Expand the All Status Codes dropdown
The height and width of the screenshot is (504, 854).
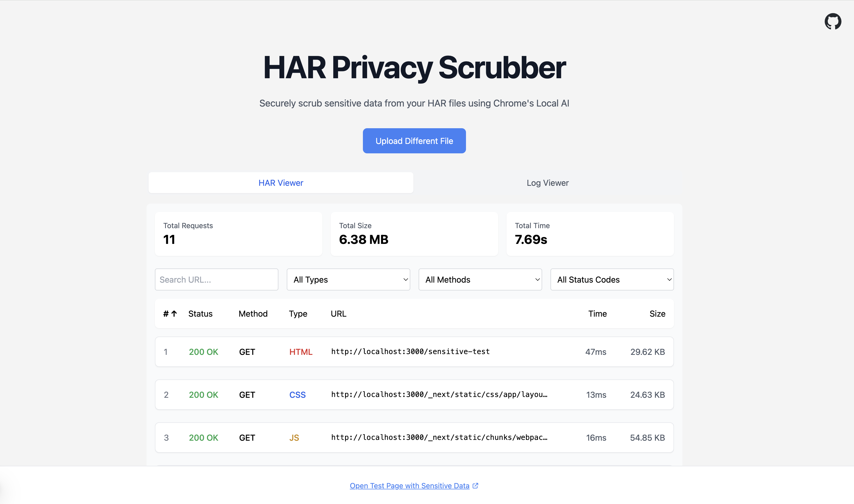[x=611, y=279]
